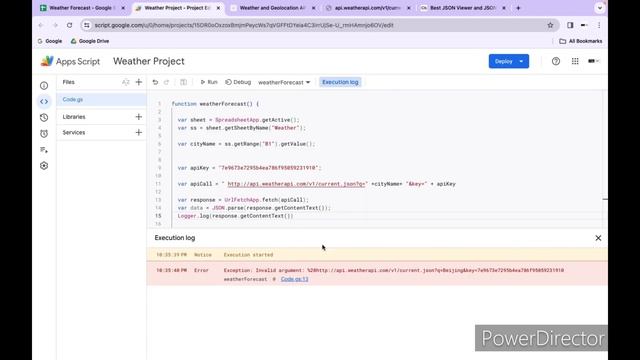The image size is (640, 360).
Task: Bookmark this page with the star icon
Action: (x=550, y=25)
